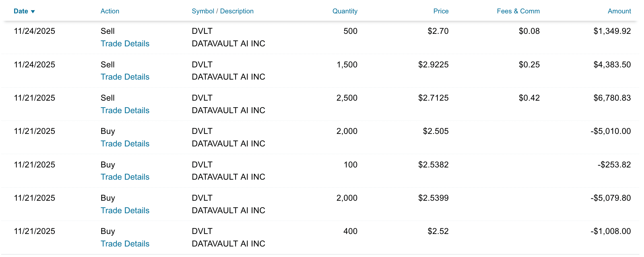Sort by the Quantity column header
This screenshot has height=257, width=644.
click(345, 11)
